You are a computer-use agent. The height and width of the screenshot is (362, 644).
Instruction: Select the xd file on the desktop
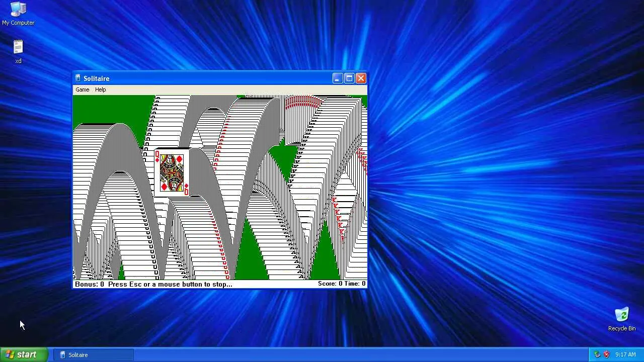coord(18,52)
